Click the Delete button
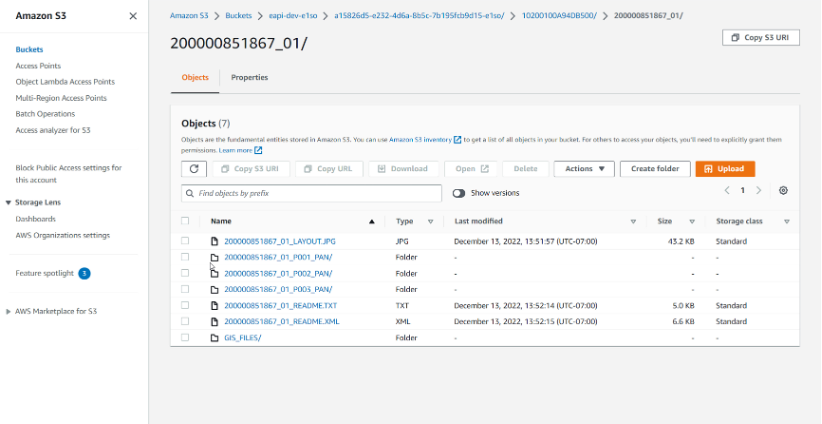 (x=525, y=169)
